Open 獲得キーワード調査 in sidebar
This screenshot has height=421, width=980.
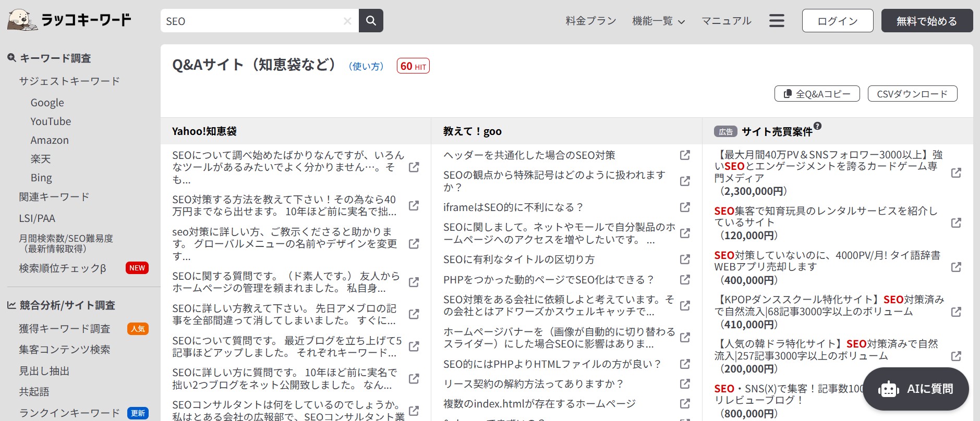[x=65, y=328]
